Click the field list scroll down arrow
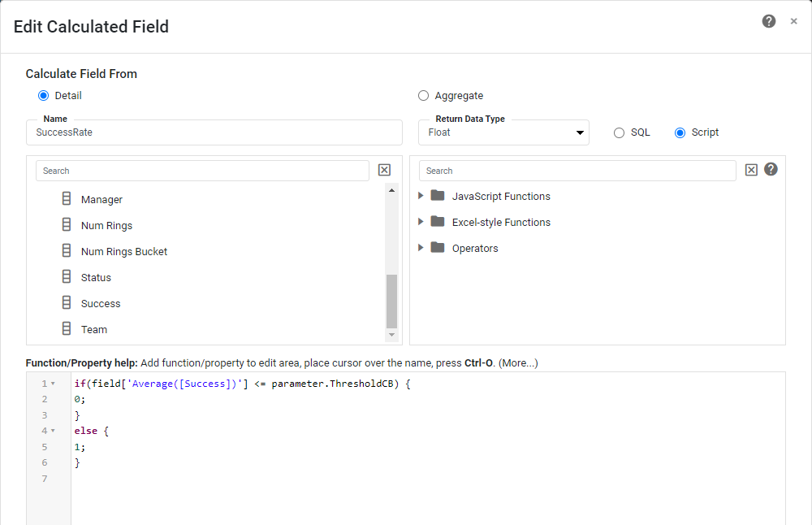The image size is (812, 525). pyautogui.click(x=391, y=335)
